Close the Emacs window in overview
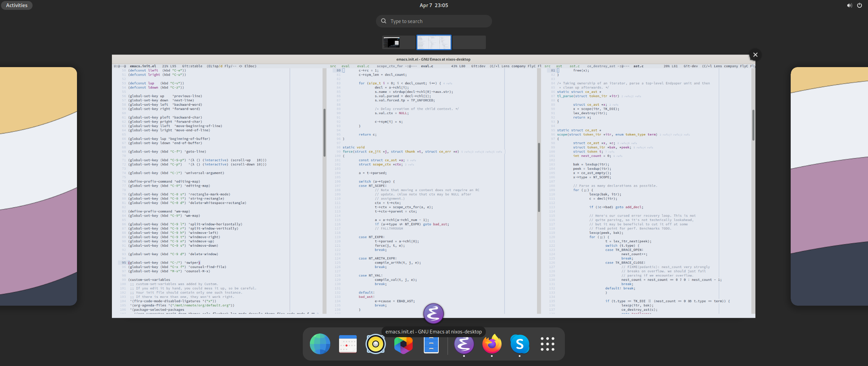 click(755, 55)
